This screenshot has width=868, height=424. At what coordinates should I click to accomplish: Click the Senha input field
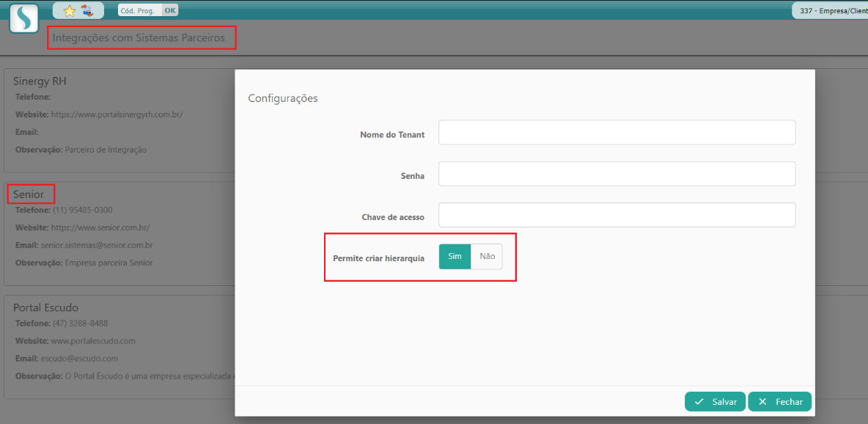coord(617,173)
